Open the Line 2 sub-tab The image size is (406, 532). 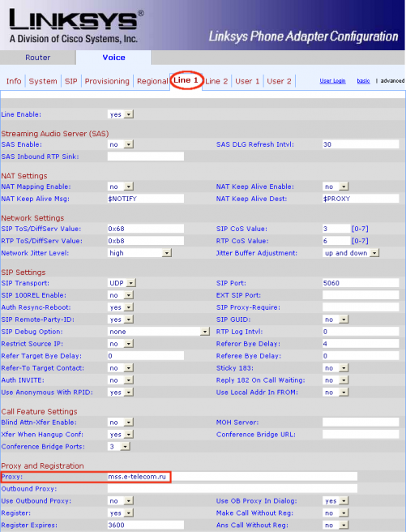[x=216, y=81]
